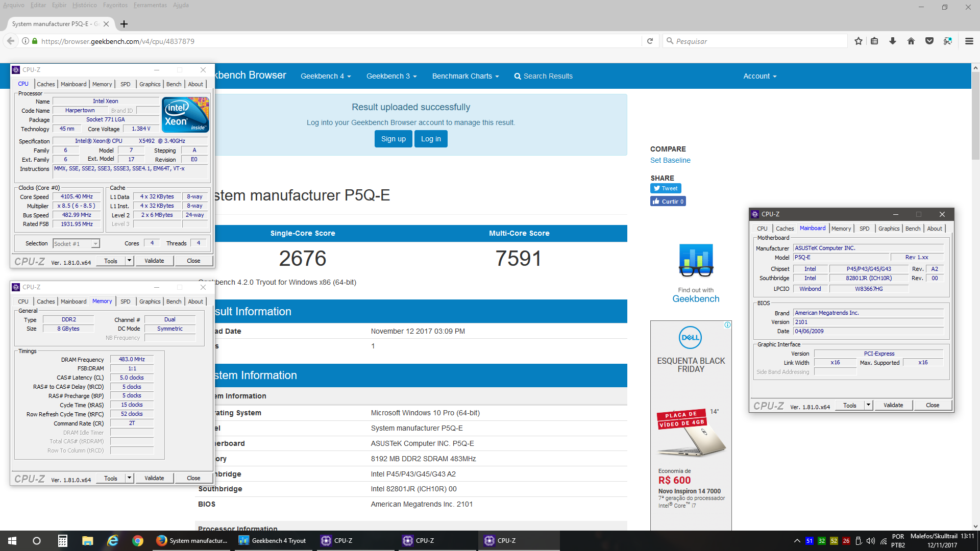Switch to SPD tab in Memory CPU-Z window
Viewport: 980px width, 551px height.
(x=126, y=302)
